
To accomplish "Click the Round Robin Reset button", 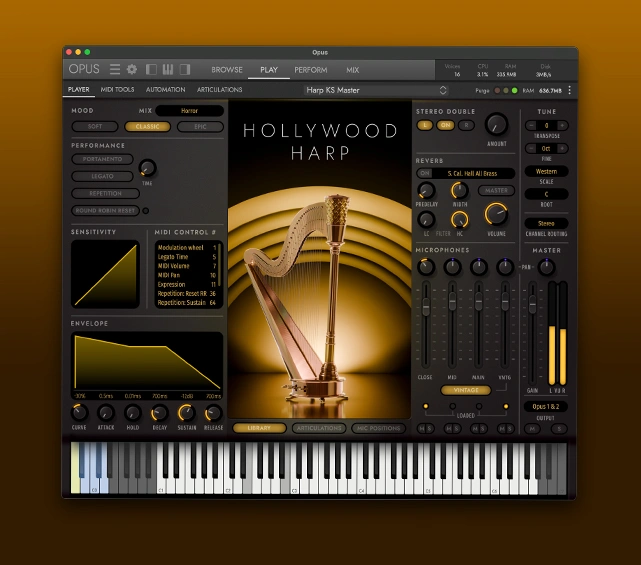I will coord(105,211).
